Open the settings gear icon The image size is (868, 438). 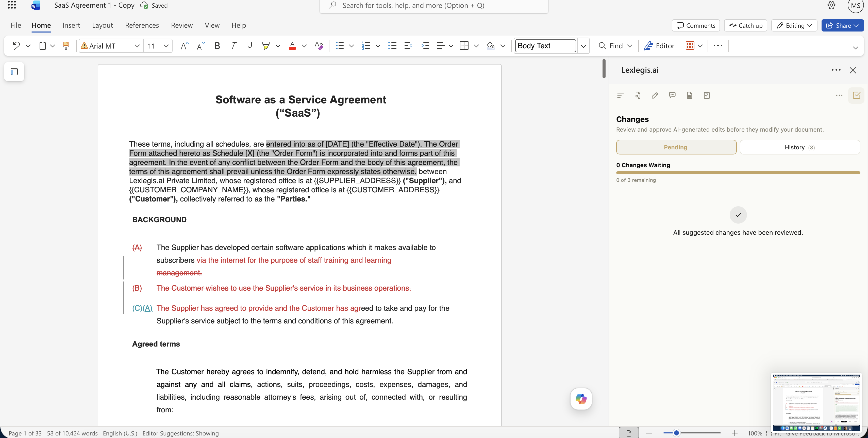831,5
